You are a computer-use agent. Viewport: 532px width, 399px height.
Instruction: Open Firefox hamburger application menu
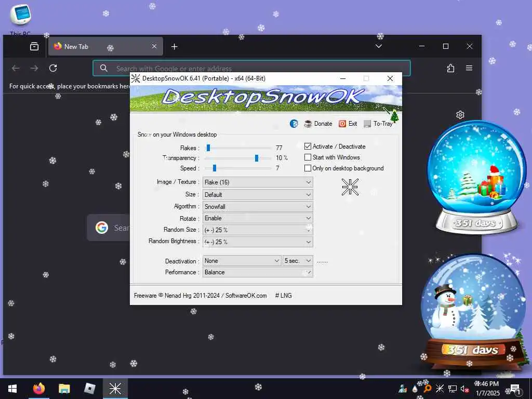click(469, 68)
